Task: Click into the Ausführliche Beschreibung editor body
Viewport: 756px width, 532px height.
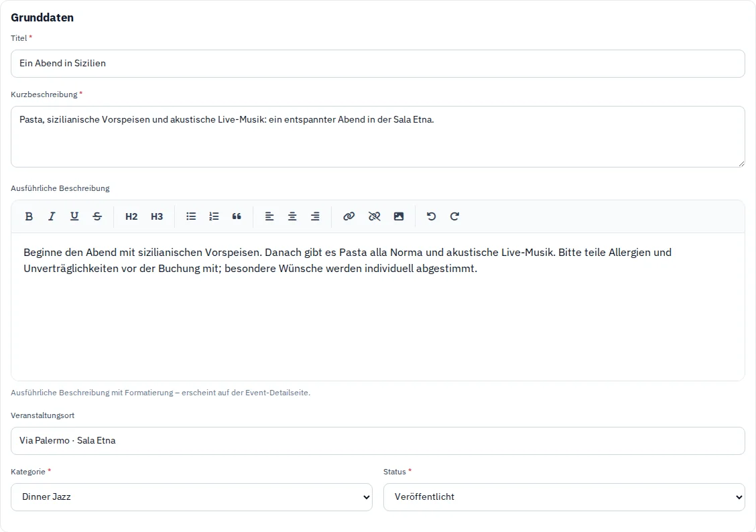Action: tap(378, 307)
